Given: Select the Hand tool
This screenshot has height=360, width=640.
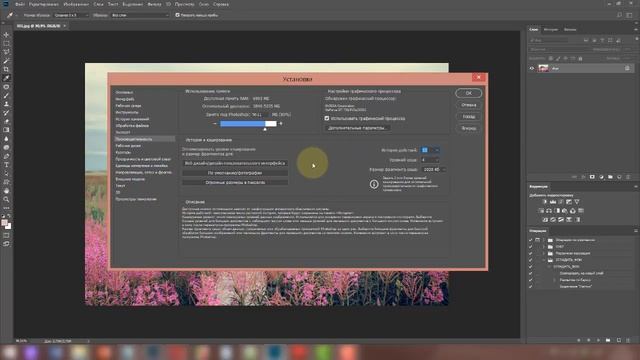Looking at the screenshot, I should click(x=6, y=191).
